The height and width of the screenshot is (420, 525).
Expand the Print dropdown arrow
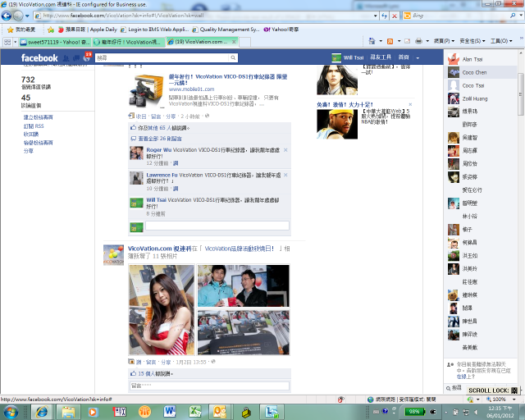point(427,41)
